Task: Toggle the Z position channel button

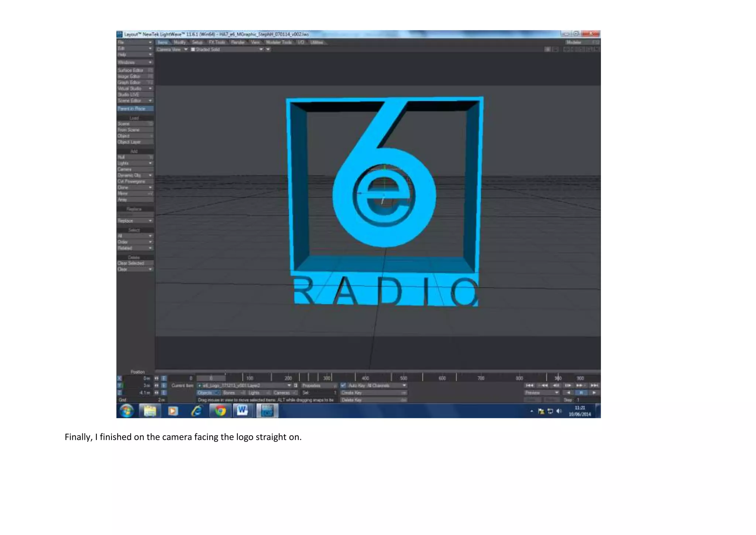Action: coord(119,393)
